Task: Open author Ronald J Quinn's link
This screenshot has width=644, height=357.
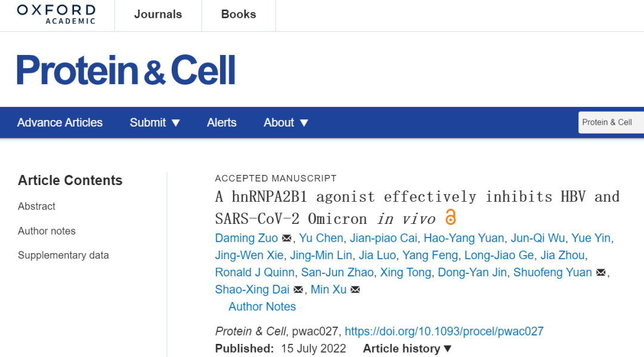Action: click(255, 273)
